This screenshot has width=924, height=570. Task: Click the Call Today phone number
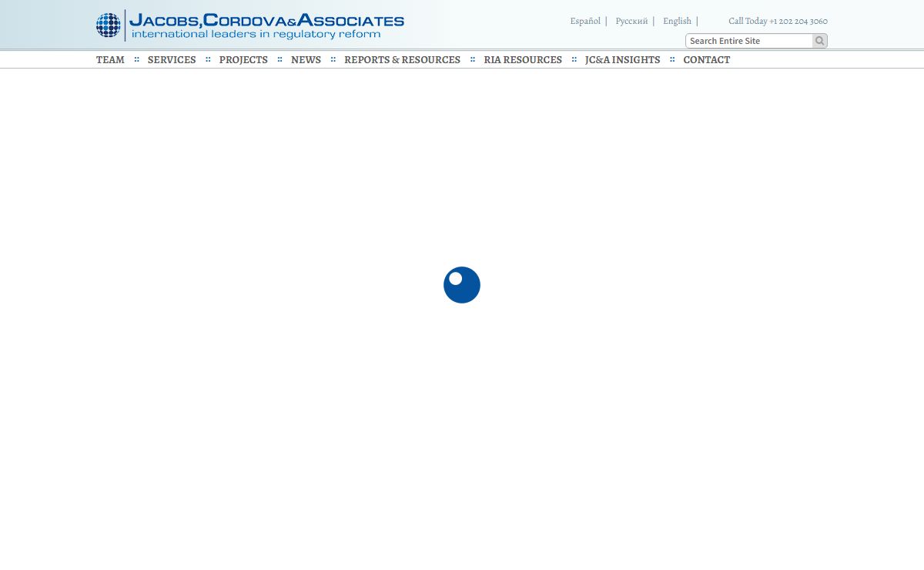pos(778,21)
